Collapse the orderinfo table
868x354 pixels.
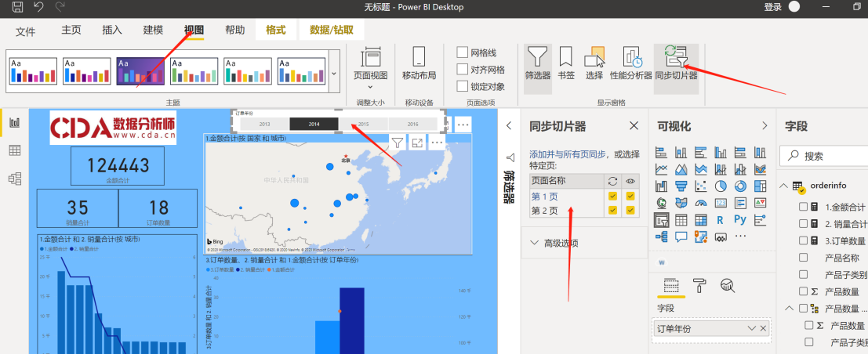point(783,186)
